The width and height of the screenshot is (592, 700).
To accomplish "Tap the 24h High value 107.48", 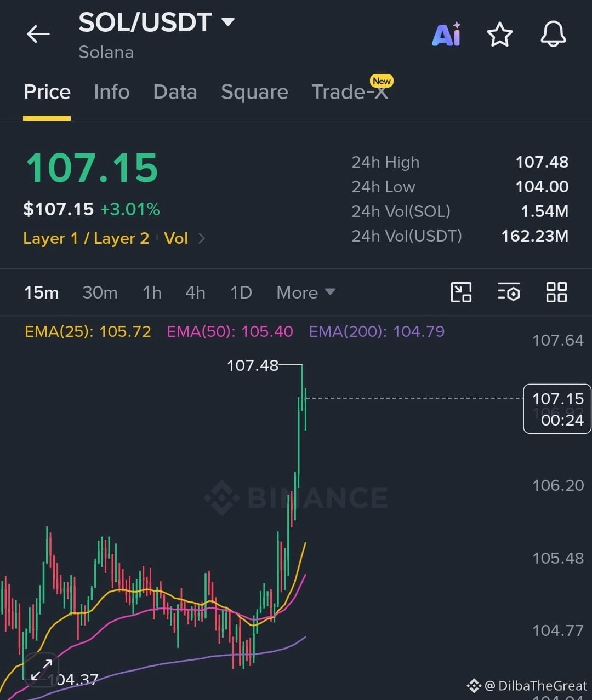I will point(542,162).
